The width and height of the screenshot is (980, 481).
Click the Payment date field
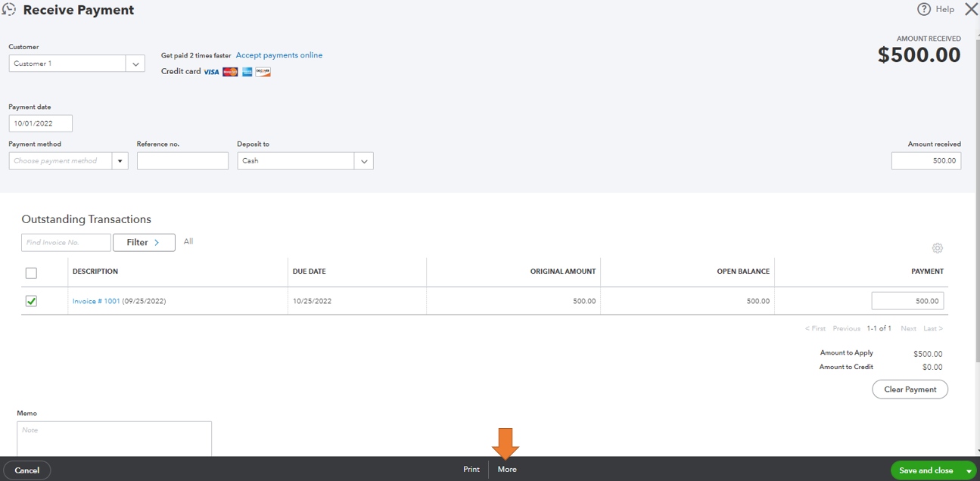click(x=41, y=123)
